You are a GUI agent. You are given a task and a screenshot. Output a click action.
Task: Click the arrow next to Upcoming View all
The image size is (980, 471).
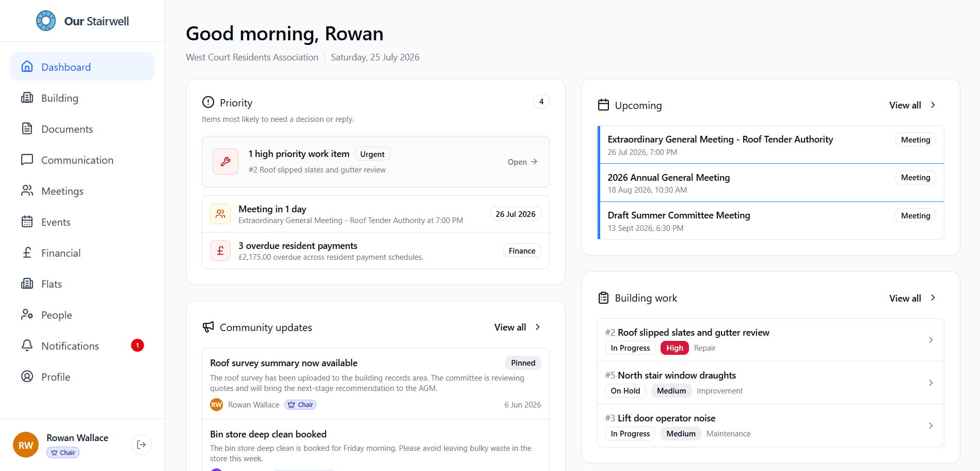pyautogui.click(x=933, y=105)
